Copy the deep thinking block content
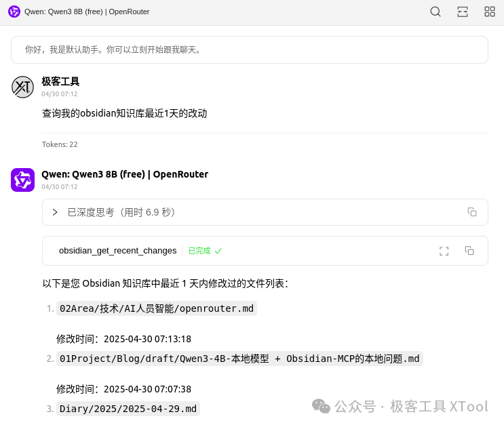This screenshot has height=427, width=504. click(x=472, y=212)
